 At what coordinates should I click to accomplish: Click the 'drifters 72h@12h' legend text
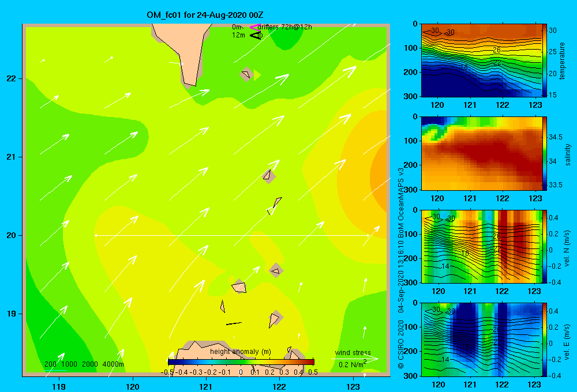(285, 27)
